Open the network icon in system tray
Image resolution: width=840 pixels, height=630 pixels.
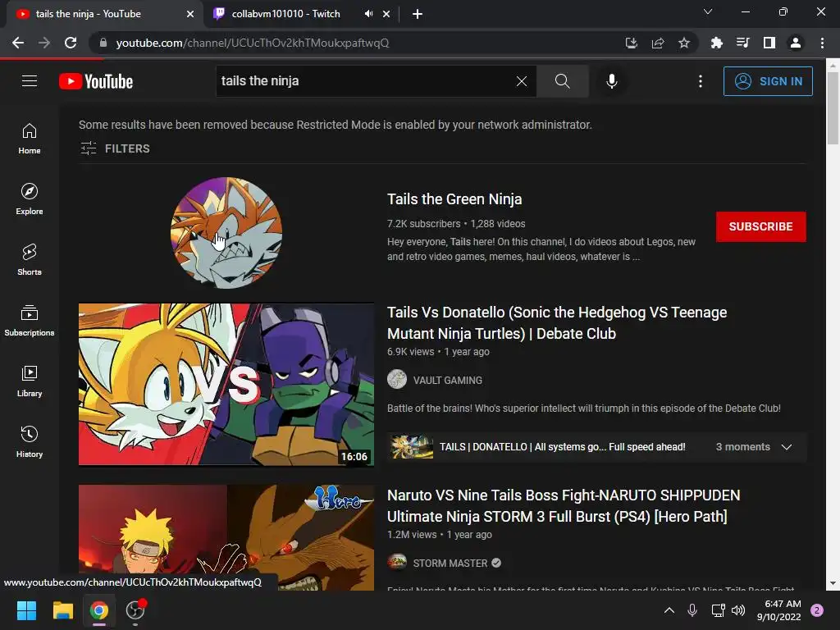coord(718,610)
